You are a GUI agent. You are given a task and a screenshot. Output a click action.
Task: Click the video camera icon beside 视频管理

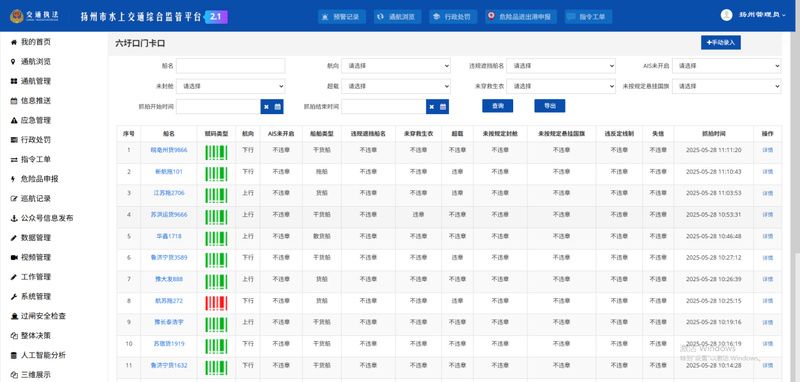[x=14, y=258]
